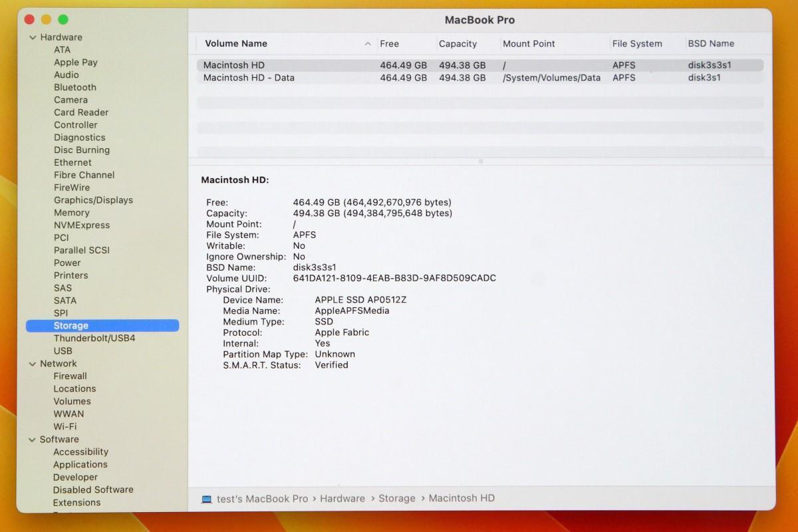Toggle sort arrow in the Volume Name header
Viewport: 798px width, 532px height.
pos(368,44)
